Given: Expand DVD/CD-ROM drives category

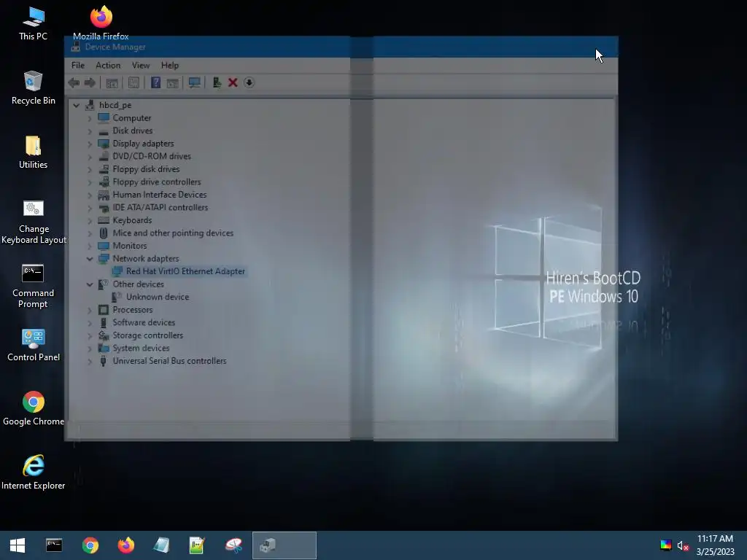Looking at the screenshot, I should 90,157.
